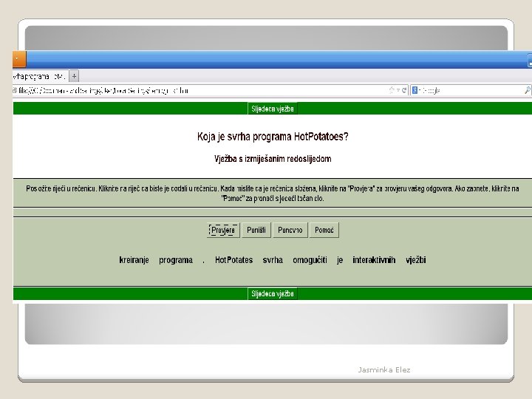Click the bottom Sljedeća vježba button
The width and height of the screenshot is (532, 399).
(x=273, y=293)
